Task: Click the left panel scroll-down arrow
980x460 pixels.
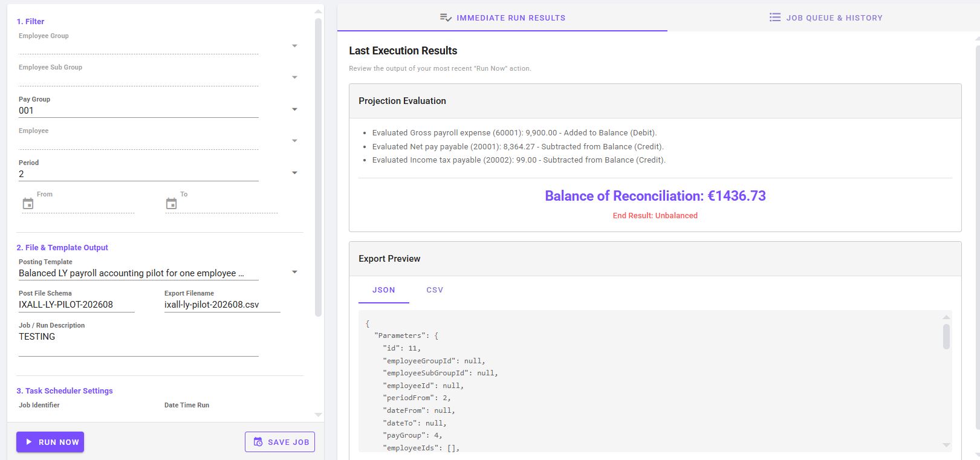Action: point(319,415)
